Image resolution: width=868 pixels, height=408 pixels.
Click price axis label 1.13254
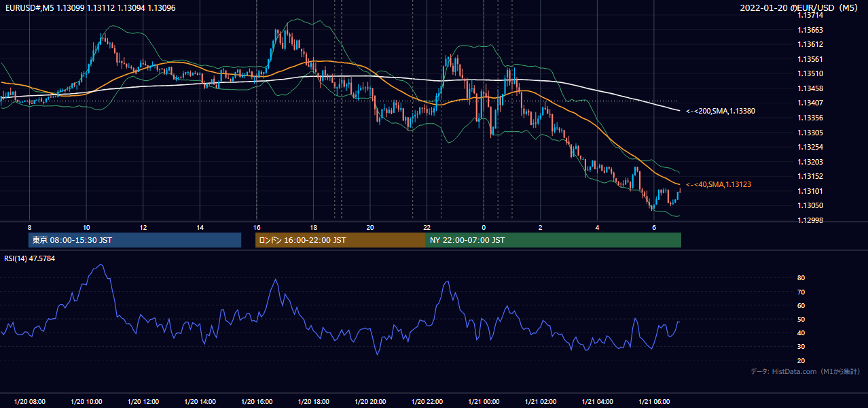tap(810, 147)
